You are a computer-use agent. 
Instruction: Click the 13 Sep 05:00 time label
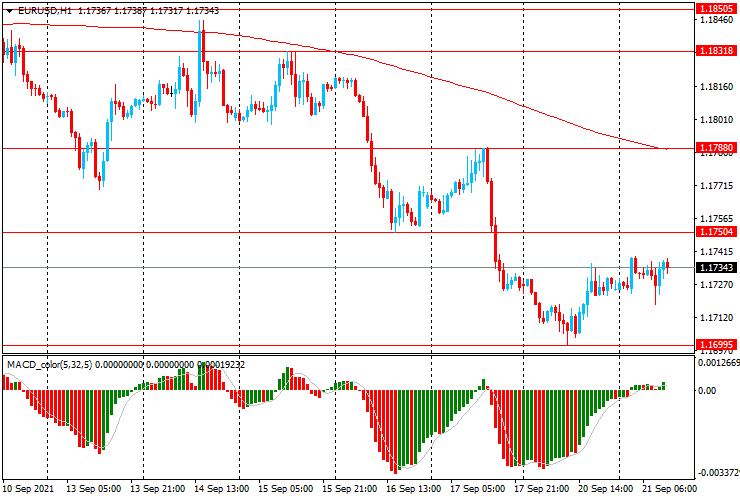(93, 489)
